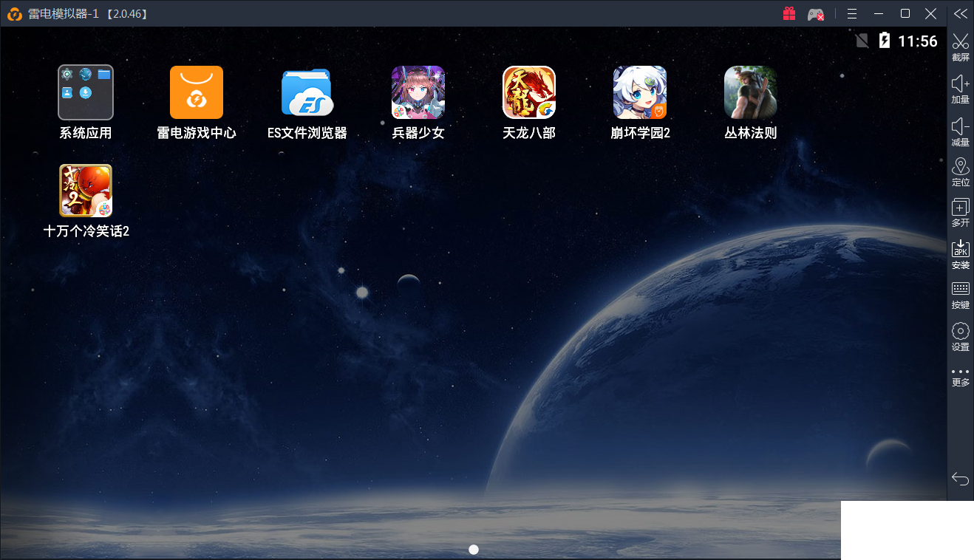The height and width of the screenshot is (560, 974).
Task: Click the back arrow in sidebar
Action: pyautogui.click(x=961, y=479)
